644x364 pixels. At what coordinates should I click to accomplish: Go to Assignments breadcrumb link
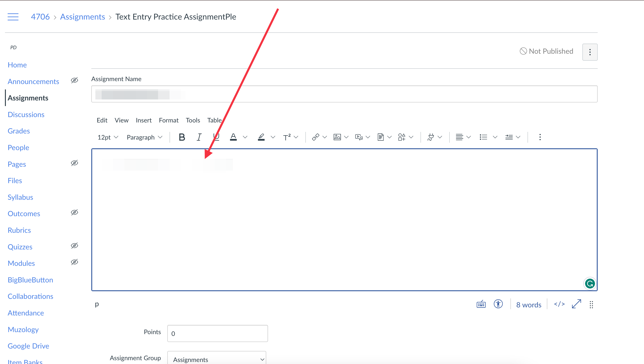tap(83, 17)
